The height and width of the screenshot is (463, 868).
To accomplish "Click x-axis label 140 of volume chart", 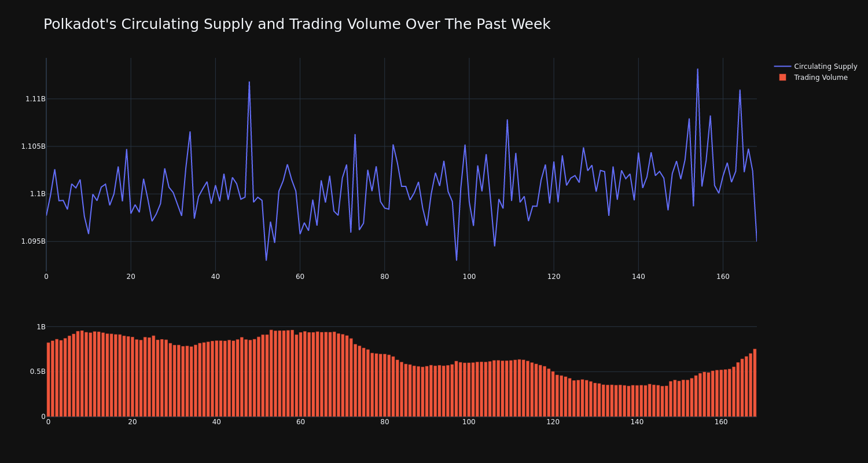I will click(x=637, y=422).
